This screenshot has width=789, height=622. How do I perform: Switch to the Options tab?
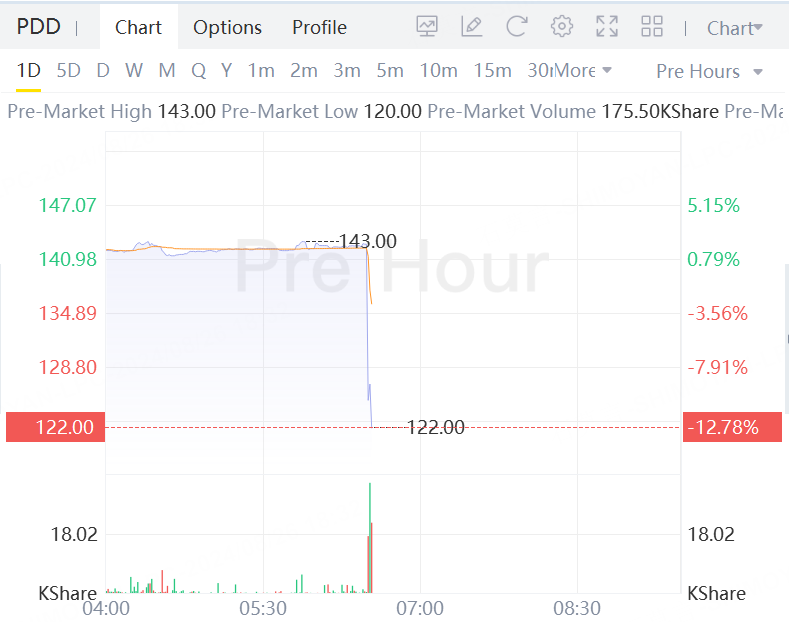(227, 27)
